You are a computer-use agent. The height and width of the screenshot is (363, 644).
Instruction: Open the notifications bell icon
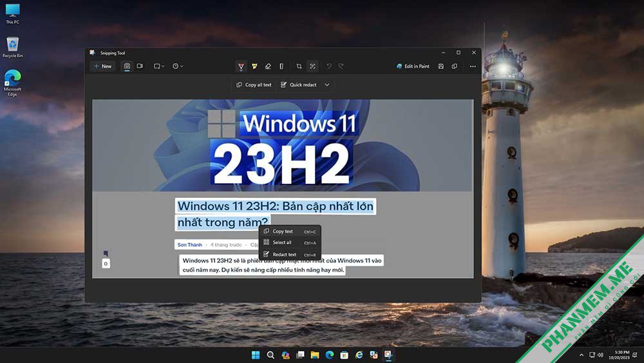[x=635, y=355]
